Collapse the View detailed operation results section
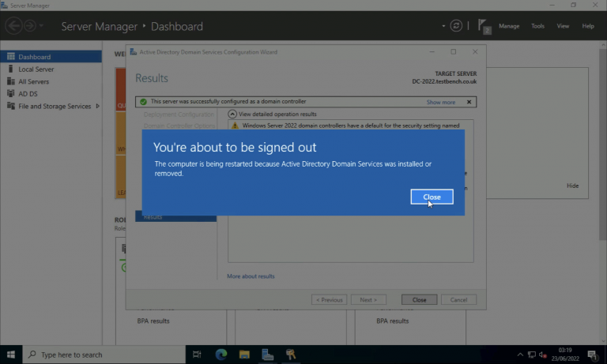 click(232, 114)
